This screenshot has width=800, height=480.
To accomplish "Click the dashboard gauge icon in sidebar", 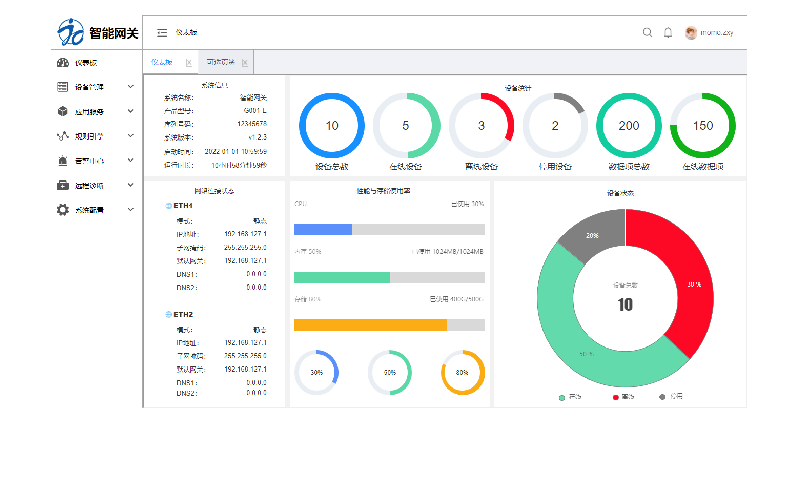I will [63, 63].
